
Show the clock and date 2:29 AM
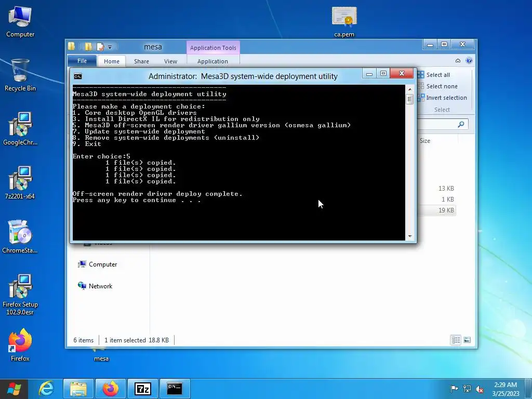506,389
